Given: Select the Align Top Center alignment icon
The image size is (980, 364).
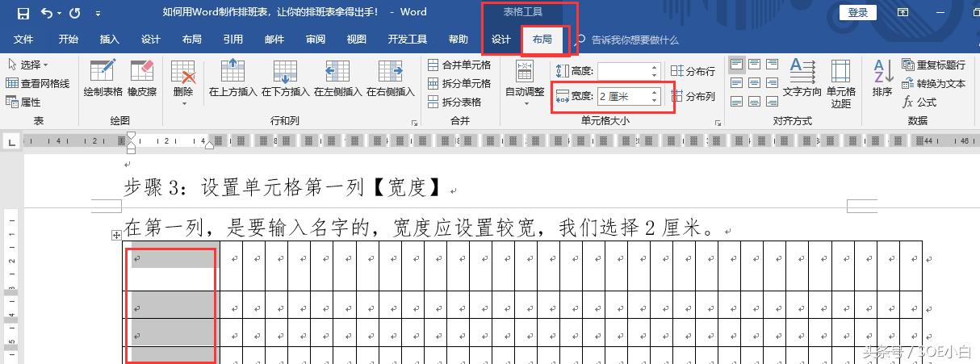Looking at the screenshot, I should [x=754, y=65].
